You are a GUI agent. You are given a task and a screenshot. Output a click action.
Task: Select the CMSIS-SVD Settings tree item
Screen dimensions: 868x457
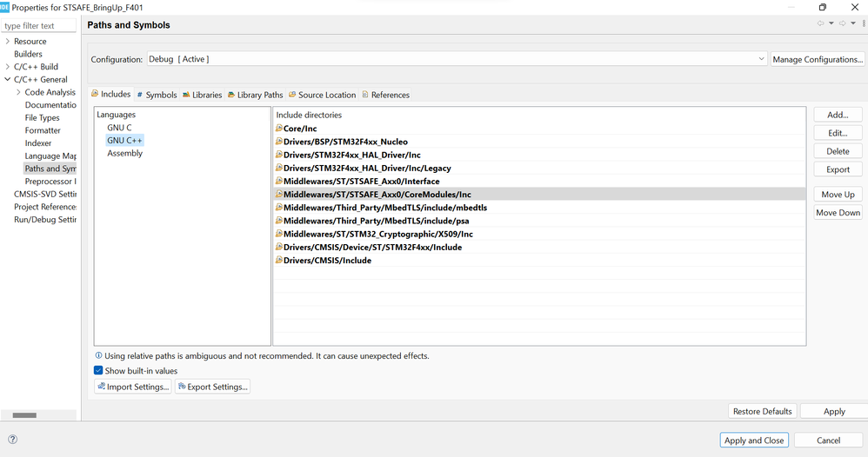(45, 194)
